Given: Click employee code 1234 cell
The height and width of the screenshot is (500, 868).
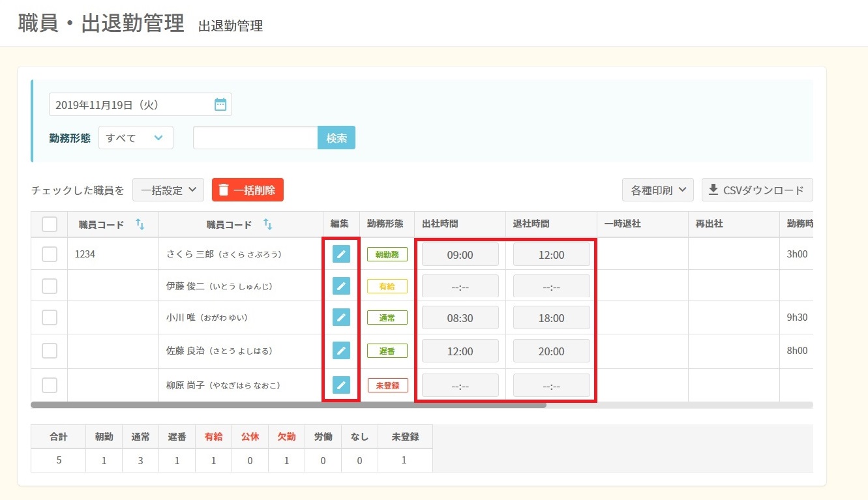Looking at the screenshot, I should (85, 254).
